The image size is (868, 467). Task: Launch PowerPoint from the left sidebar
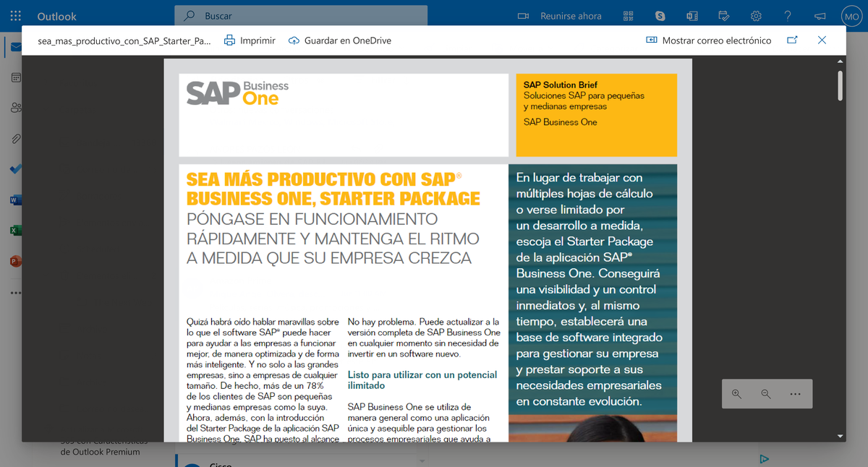[16, 261]
